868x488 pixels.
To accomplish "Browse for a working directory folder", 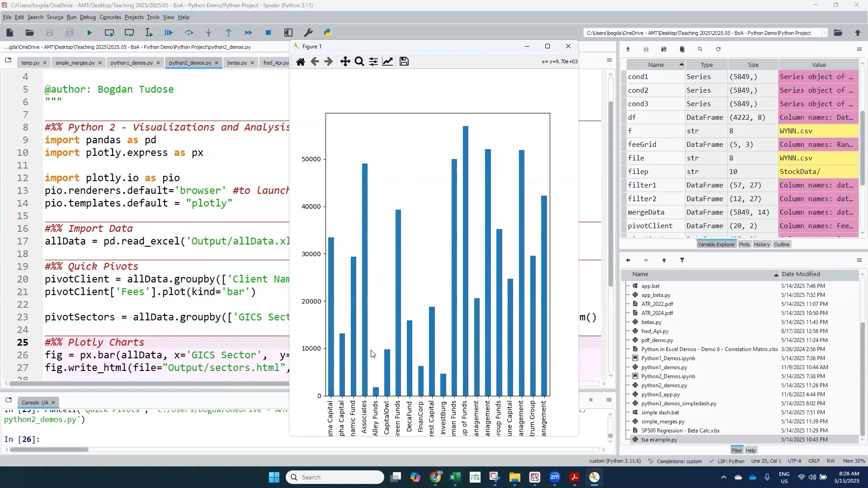I will pyautogui.click(x=839, y=33).
